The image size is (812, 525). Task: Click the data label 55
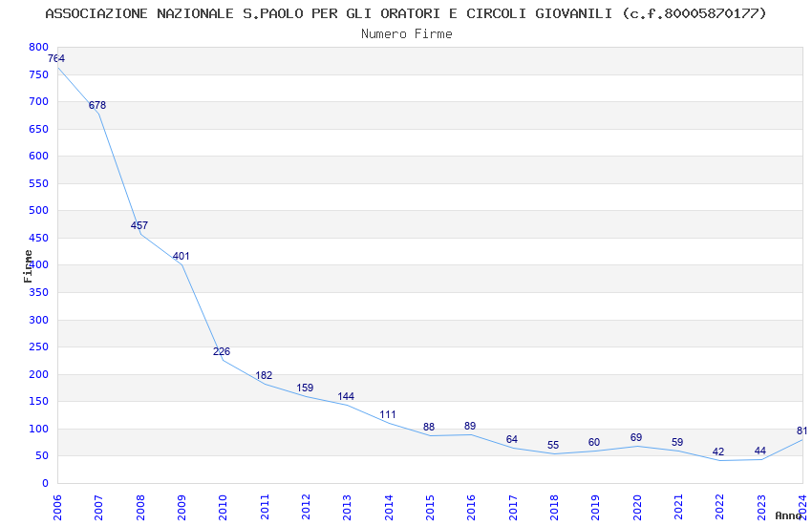tap(553, 446)
